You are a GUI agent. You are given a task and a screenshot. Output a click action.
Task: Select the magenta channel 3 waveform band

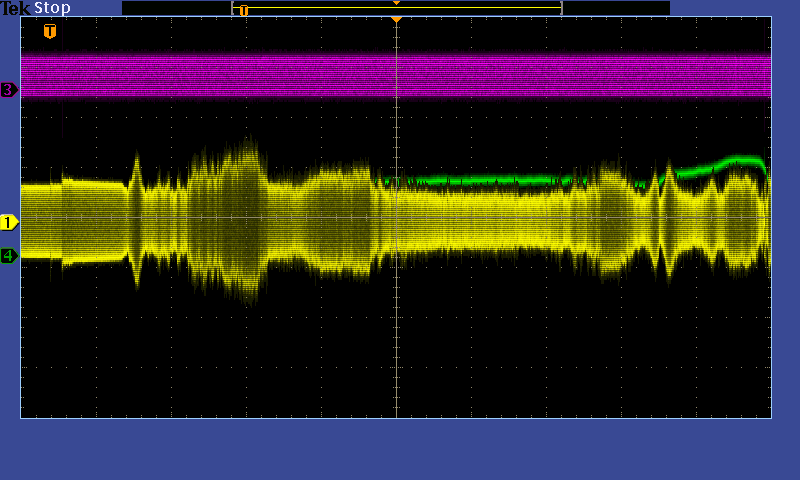point(396,76)
